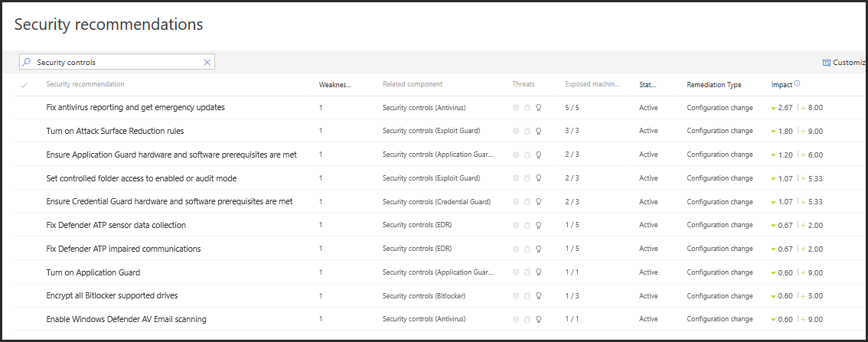Sort by the Status column header
The width and height of the screenshot is (868, 342).
tap(648, 85)
